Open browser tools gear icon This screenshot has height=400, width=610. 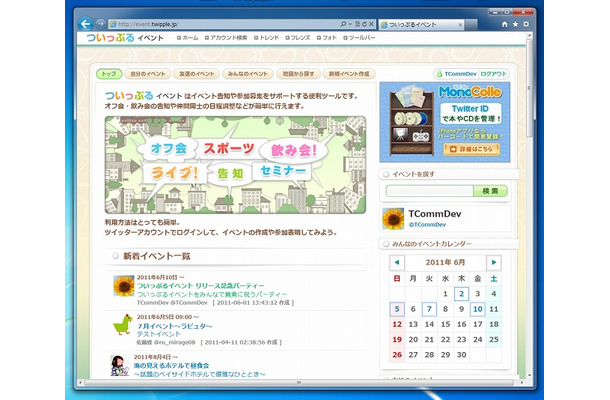pyautogui.click(x=526, y=24)
